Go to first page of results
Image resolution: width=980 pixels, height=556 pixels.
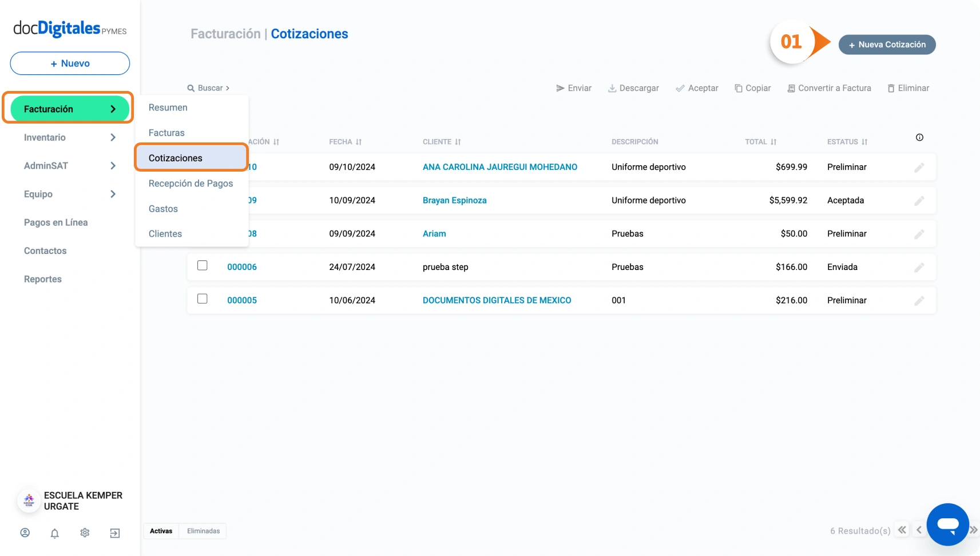[x=902, y=530]
